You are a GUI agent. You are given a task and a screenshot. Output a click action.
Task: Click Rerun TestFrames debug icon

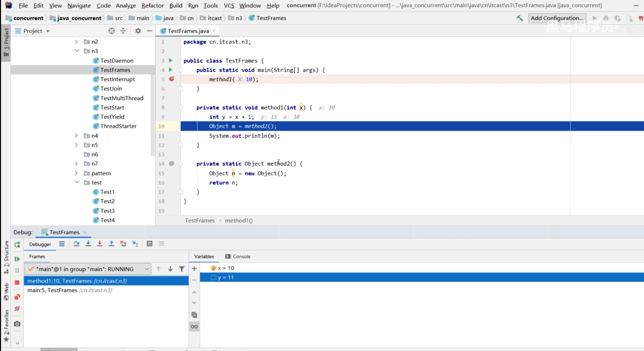click(x=17, y=244)
